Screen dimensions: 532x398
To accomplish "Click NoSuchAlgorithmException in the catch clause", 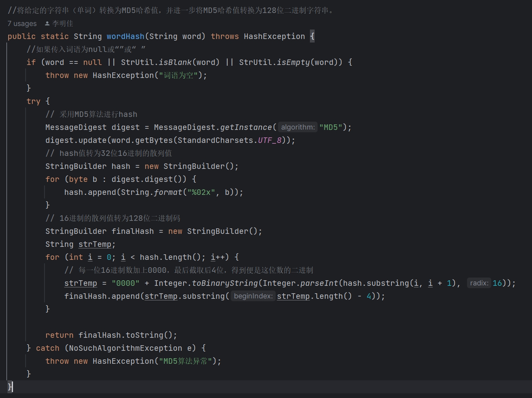I will pos(126,348).
